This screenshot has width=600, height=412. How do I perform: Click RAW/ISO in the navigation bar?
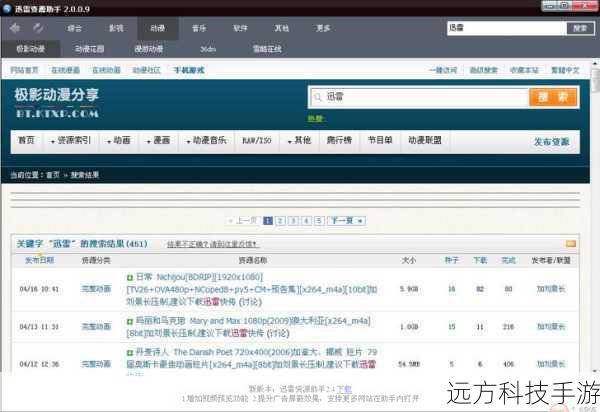tap(257, 140)
